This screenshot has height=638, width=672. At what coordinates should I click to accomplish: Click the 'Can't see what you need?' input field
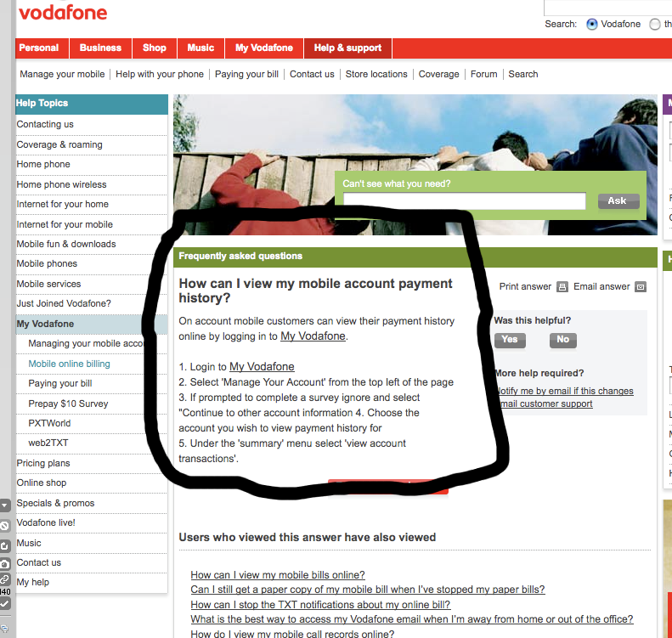pyautogui.click(x=464, y=201)
